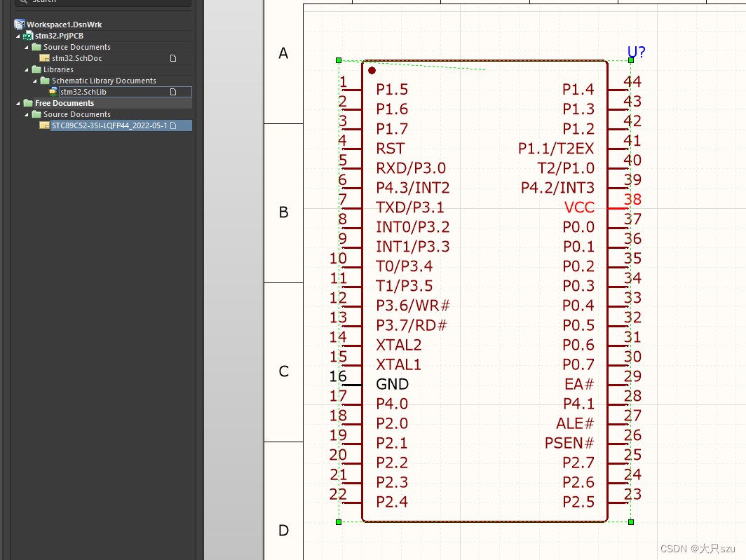746x560 pixels.
Task: Click the INT0/P3.2 pin label
Action: tap(412, 227)
